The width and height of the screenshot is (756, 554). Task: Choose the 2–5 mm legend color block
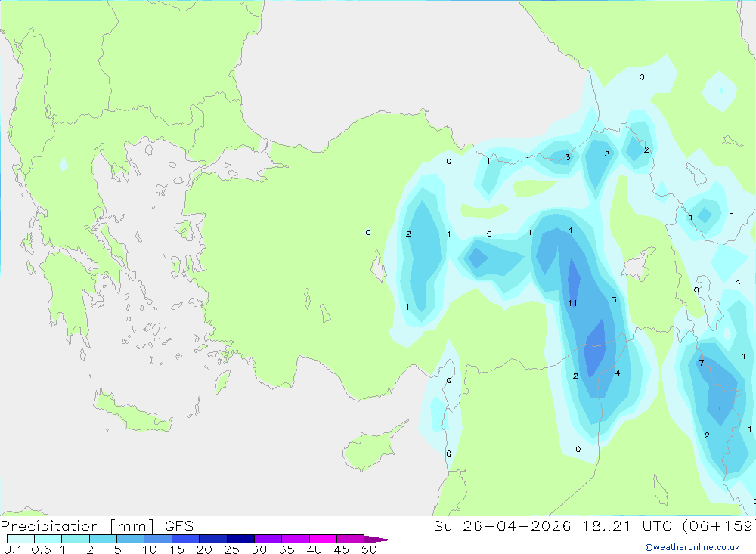(x=103, y=539)
